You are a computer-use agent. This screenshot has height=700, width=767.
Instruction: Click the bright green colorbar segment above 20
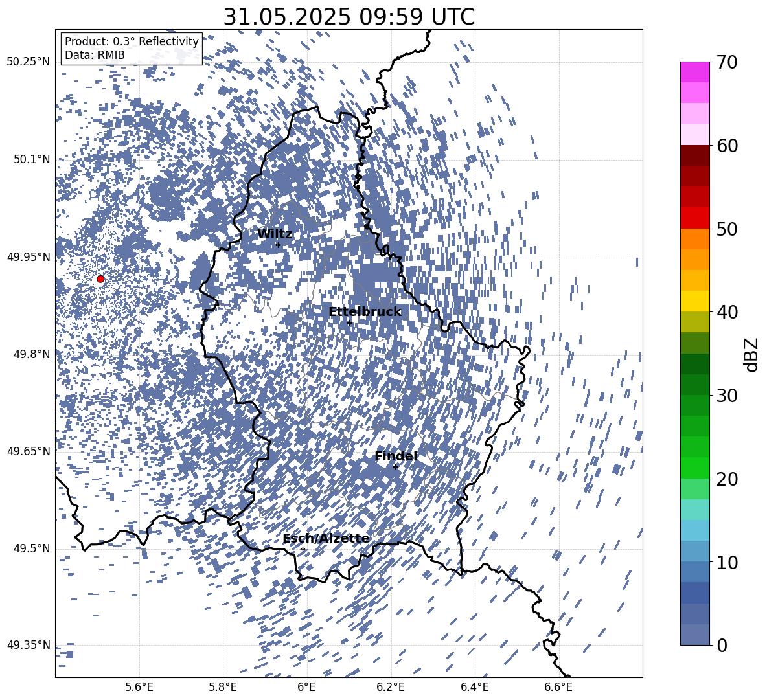(x=694, y=468)
